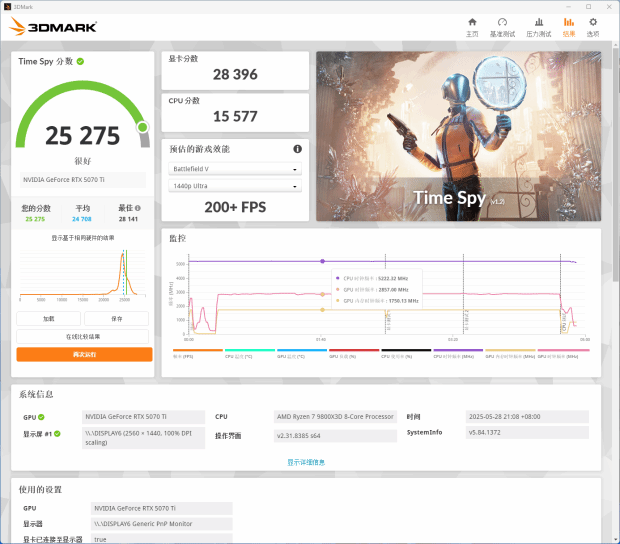Click the 200+ FPS estimate text
620x544 pixels.
pos(235,207)
